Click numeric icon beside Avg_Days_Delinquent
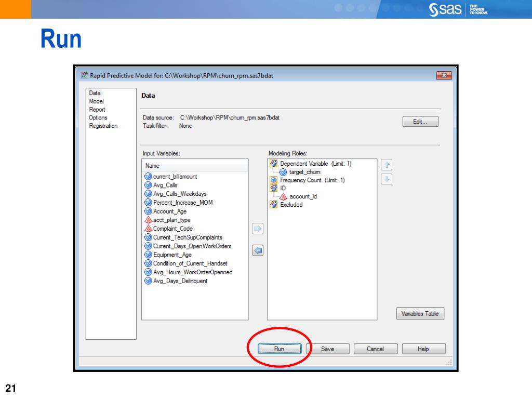532x399 pixels. (x=148, y=281)
